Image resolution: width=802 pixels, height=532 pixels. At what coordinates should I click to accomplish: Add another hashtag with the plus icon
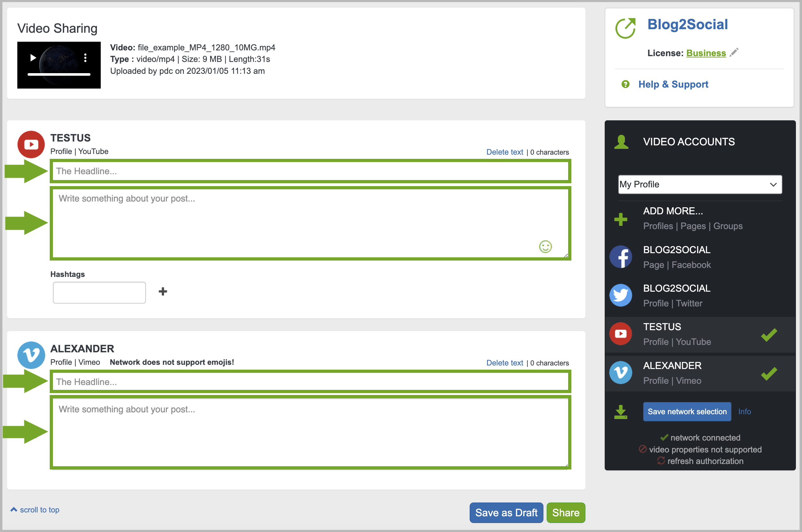click(163, 291)
